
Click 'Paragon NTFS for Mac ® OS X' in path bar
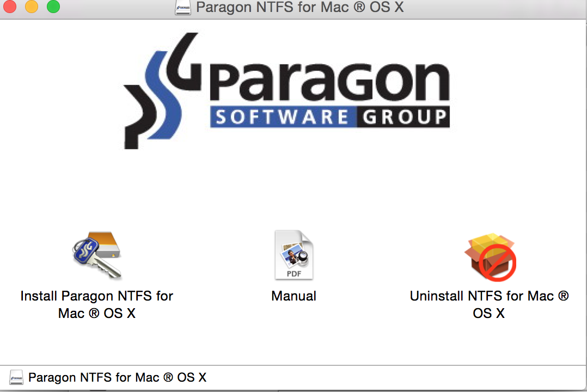118,377
